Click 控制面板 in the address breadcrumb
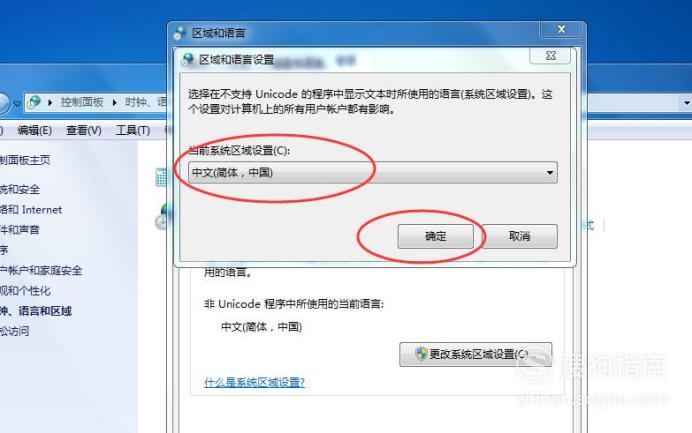This screenshot has height=433, width=692. [82, 102]
